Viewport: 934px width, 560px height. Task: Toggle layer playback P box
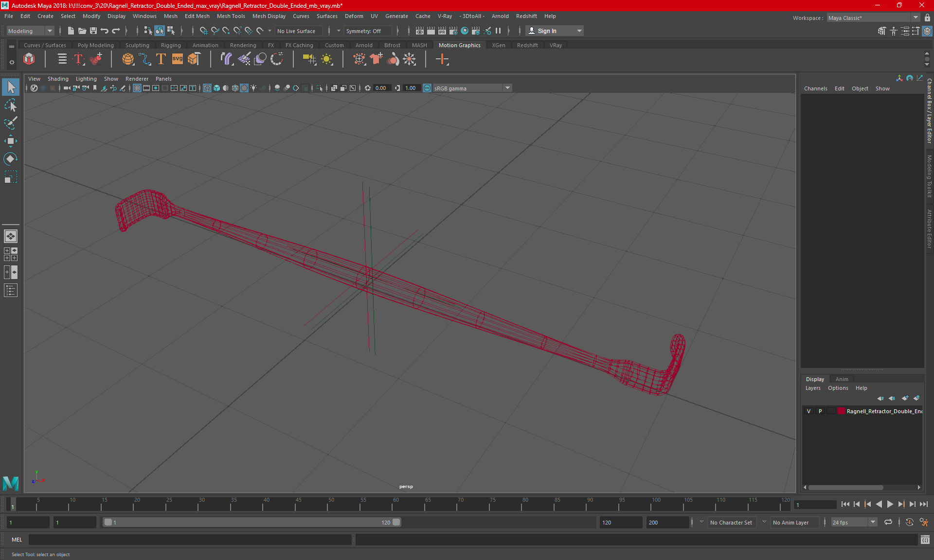tap(820, 411)
